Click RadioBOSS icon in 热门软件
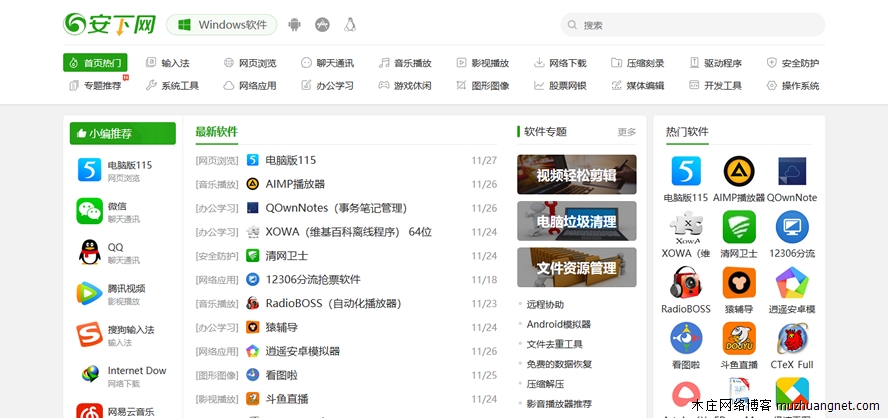The width and height of the screenshot is (888, 418). (x=686, y=283)
